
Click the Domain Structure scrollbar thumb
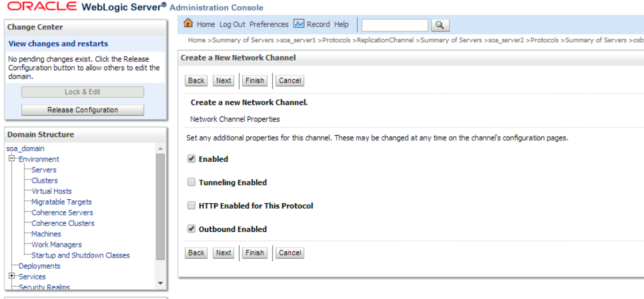click(x=161, y=206)
